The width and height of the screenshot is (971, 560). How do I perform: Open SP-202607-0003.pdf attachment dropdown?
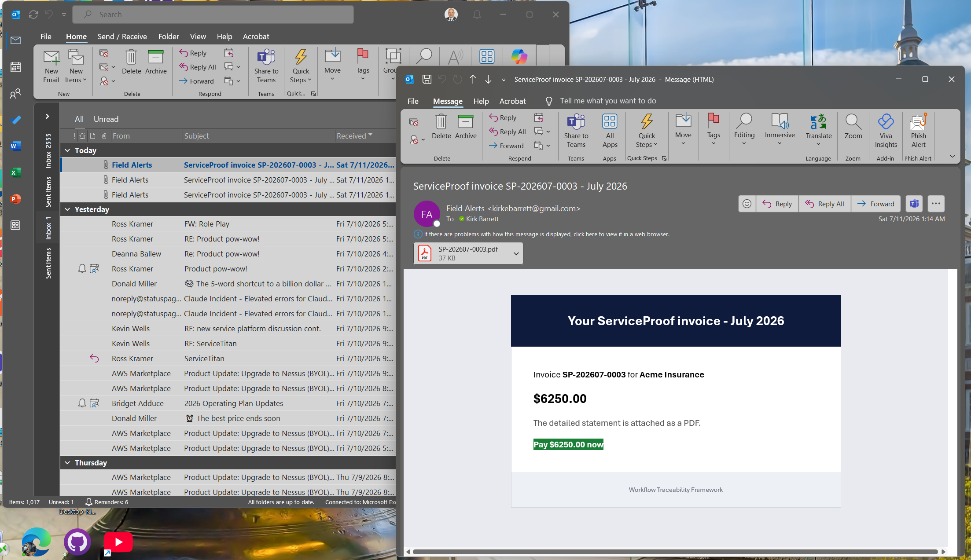click(x=516, y=254)
